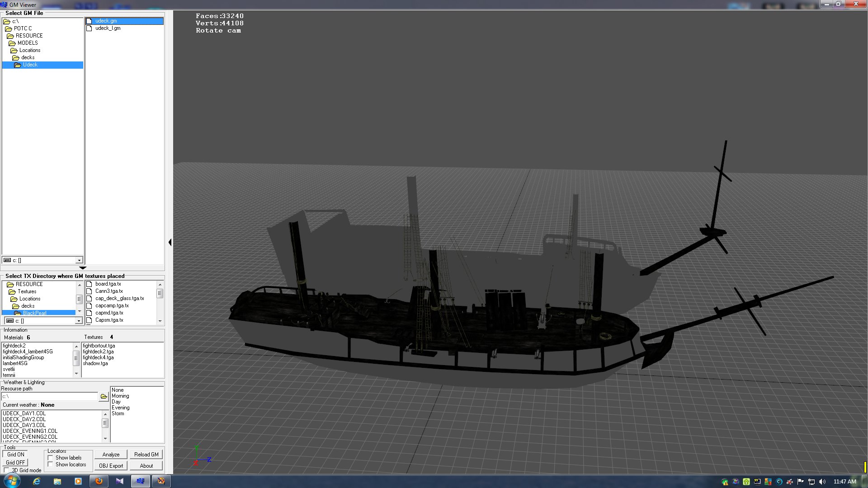Open the About dialog button
Image resolution: width=868 pixels, height=488 pixels.
coord(146,466)
